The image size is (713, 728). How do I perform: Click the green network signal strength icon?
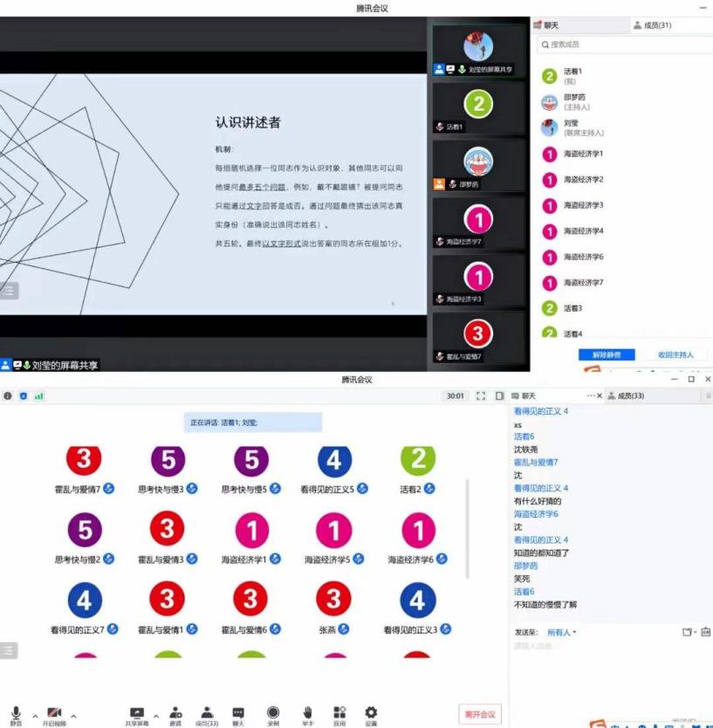(38, 396)
